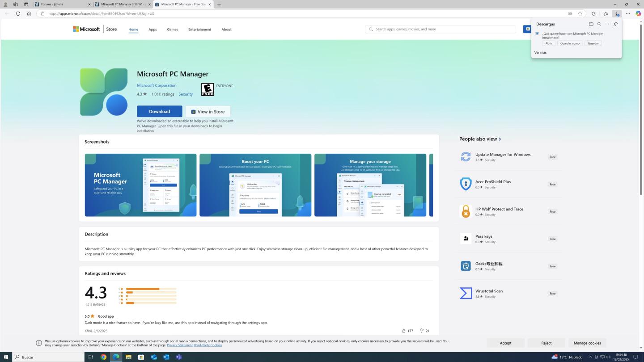Click the thumbs up icon on review

click(x=403, y=331)
